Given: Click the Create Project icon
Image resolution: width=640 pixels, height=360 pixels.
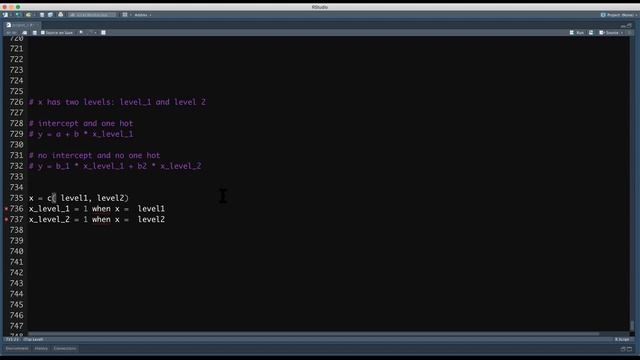Looking at the screenshot, I should pos(18,15).
